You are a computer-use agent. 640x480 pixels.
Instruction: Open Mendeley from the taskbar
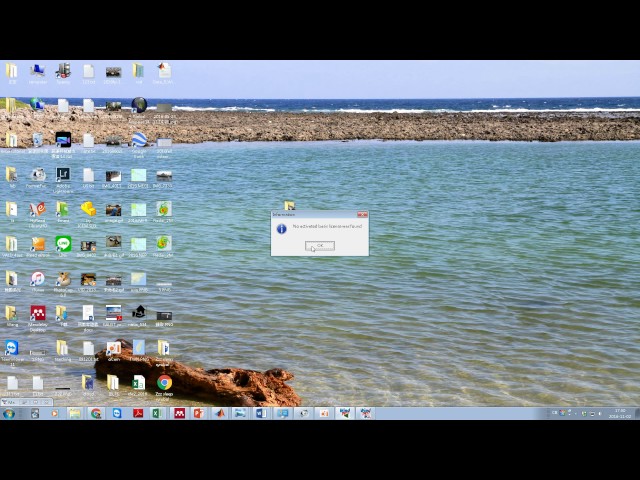point(179,413)
